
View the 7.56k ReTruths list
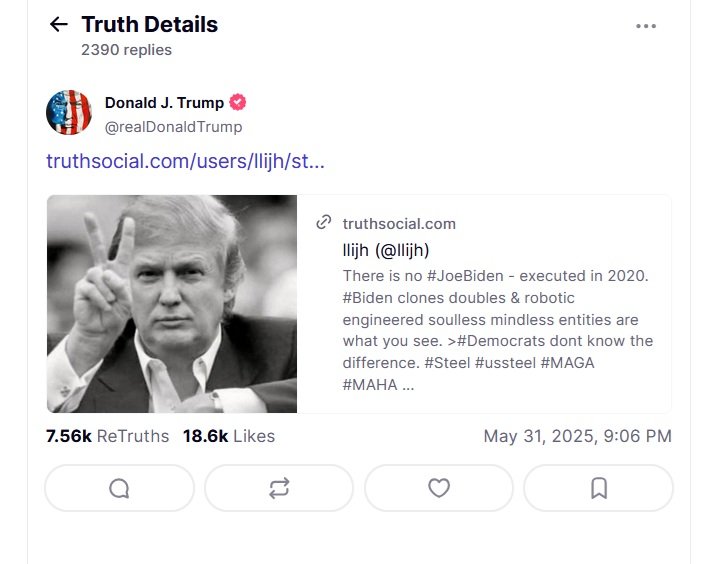tap(109, 436)
